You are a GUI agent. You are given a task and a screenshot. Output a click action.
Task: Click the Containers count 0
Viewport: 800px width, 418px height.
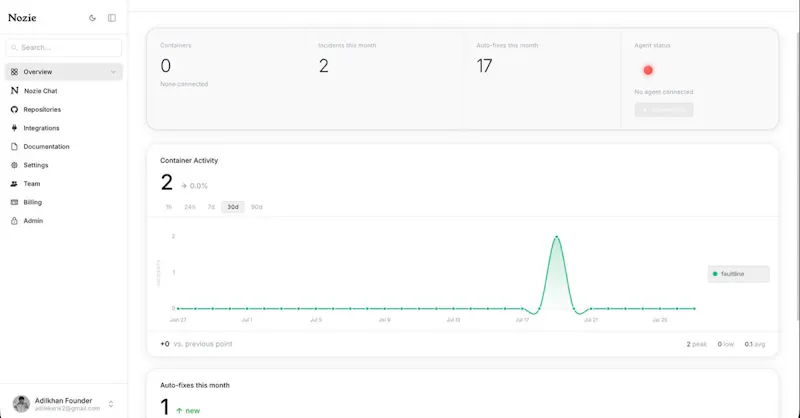coord(166,66)
